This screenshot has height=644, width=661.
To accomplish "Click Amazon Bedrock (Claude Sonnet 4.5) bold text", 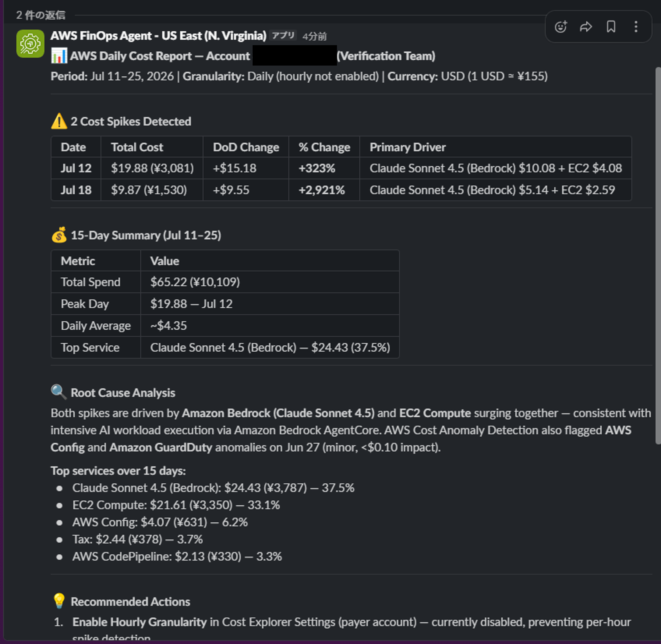I will point(278,413).
